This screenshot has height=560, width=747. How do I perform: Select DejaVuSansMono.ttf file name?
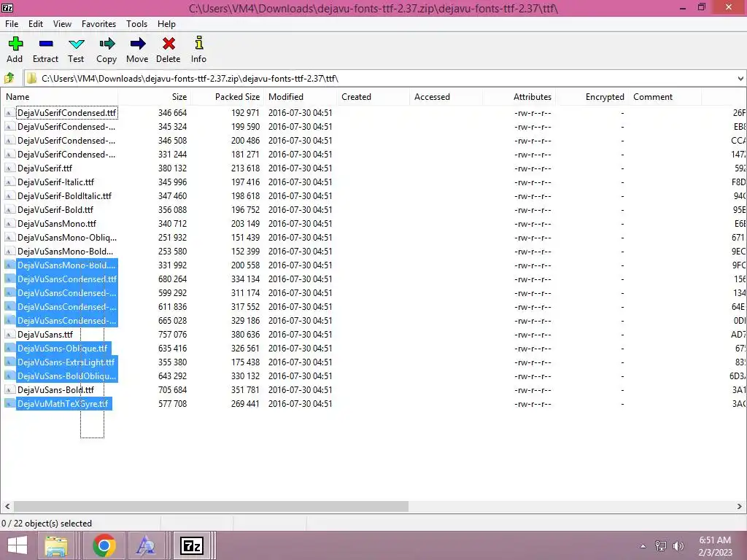pyautogui.click(x=57, y=223)
